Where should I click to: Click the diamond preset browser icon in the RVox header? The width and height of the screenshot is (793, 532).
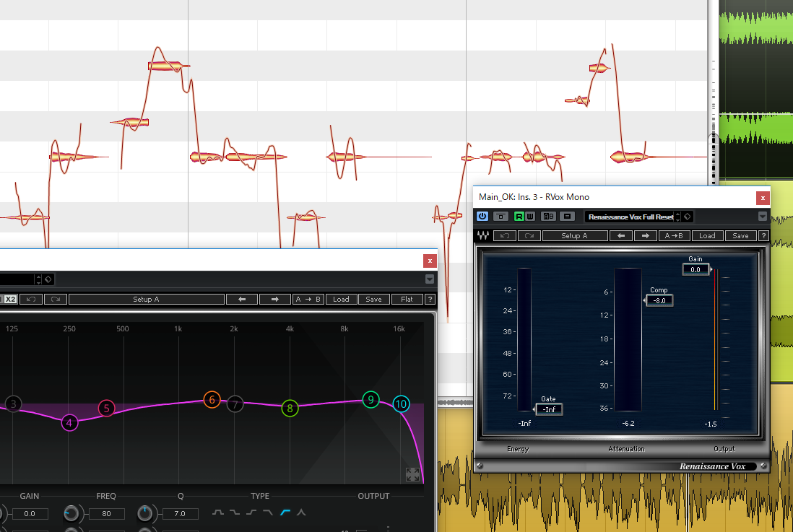pyautogui.click(x=688, y=217)
